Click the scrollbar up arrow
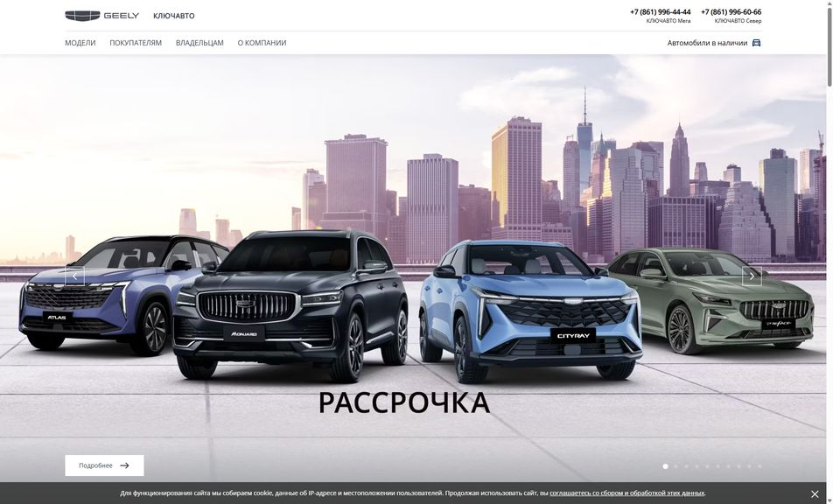Image resolution: width=833 pixels, height=504 pixels. click(829, 3)
